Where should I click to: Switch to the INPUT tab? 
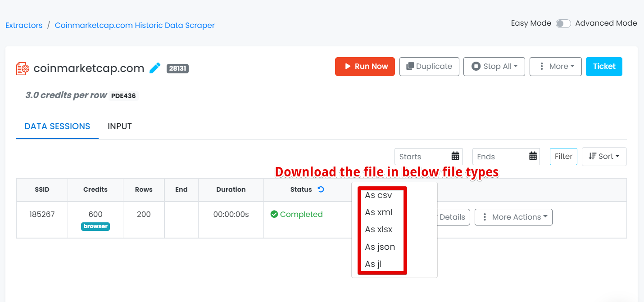click(x=120, y=126)
